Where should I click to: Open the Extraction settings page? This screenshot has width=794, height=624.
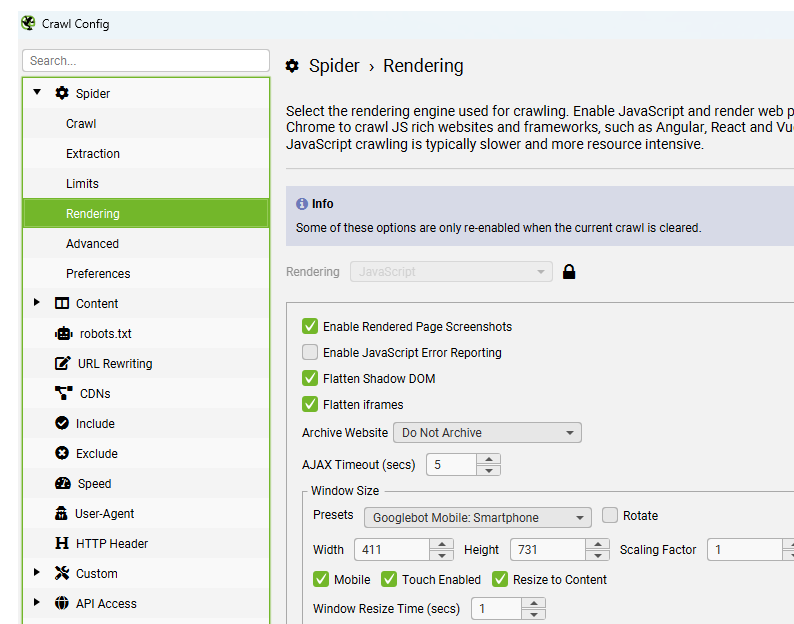tap(93, 154)
